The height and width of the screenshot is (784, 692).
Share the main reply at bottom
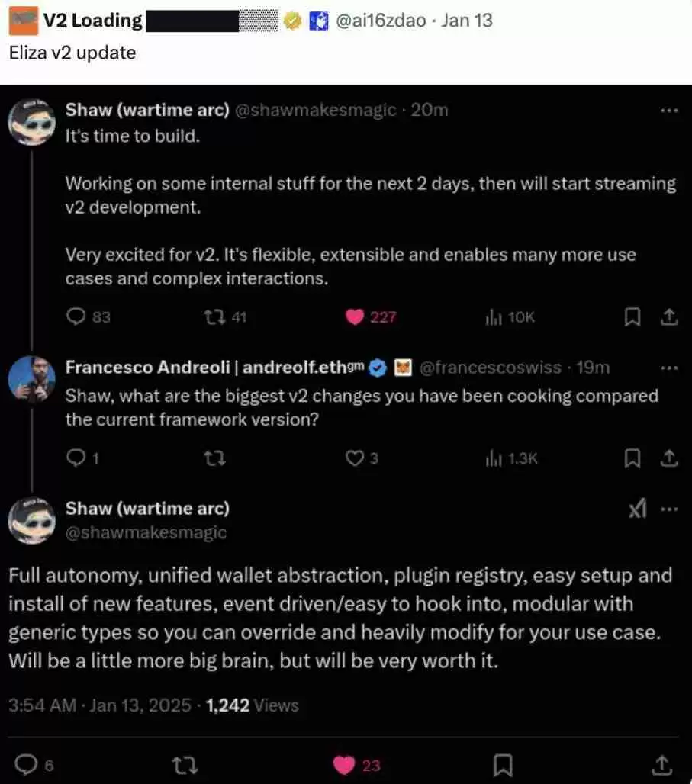click(x=663, y=764)
